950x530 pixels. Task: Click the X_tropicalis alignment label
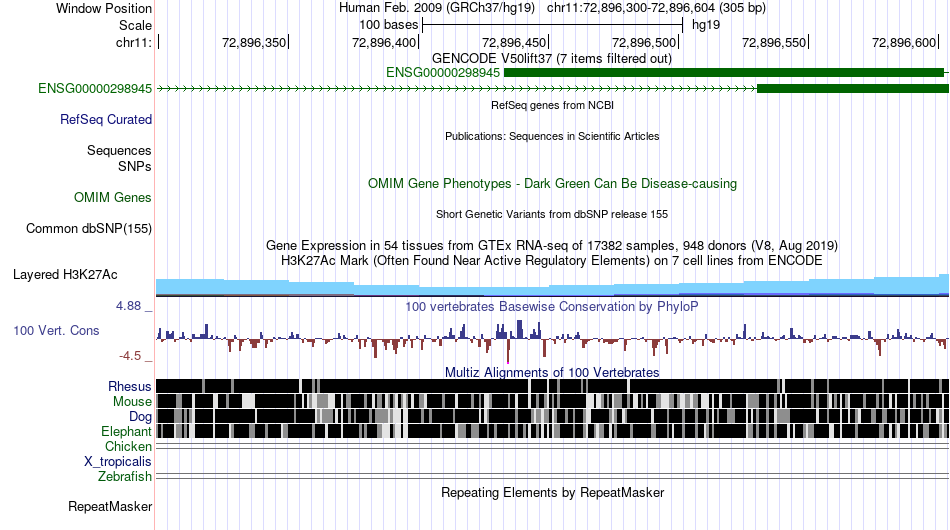pos(118,462)
